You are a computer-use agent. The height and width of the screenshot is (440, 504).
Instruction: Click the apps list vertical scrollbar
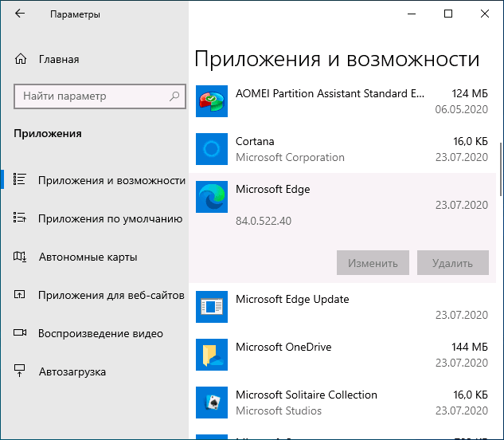tap(501, 169)
